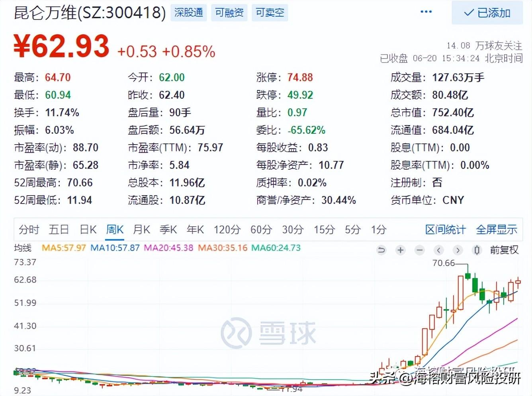Click the current price ¥62.93

click(x=62, y=46)
